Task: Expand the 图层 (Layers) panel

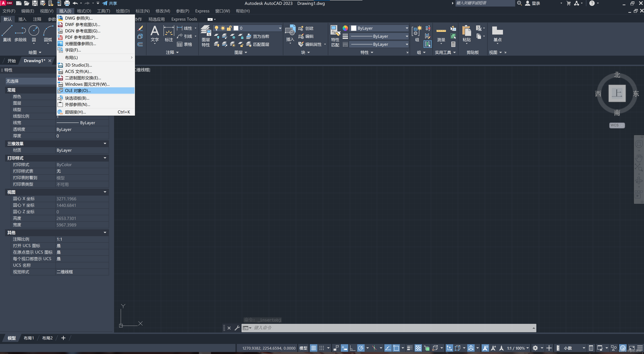Action: [241, 52]
